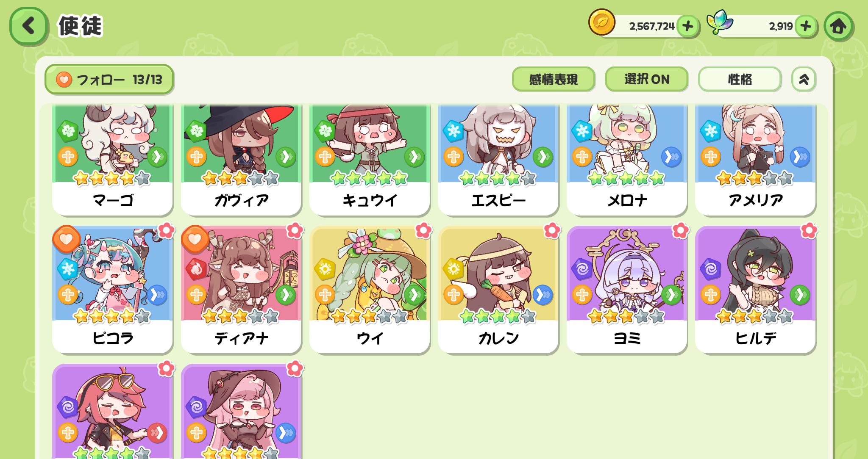Collapse list with double chevron button
Viewport: 868px width, 459px height.
pos(804,79)
